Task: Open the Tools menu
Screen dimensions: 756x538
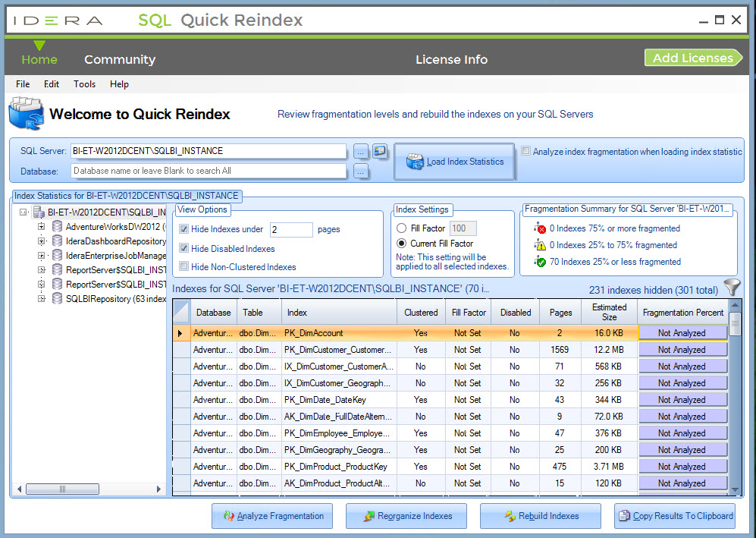Action: click(x=84, y=84)
